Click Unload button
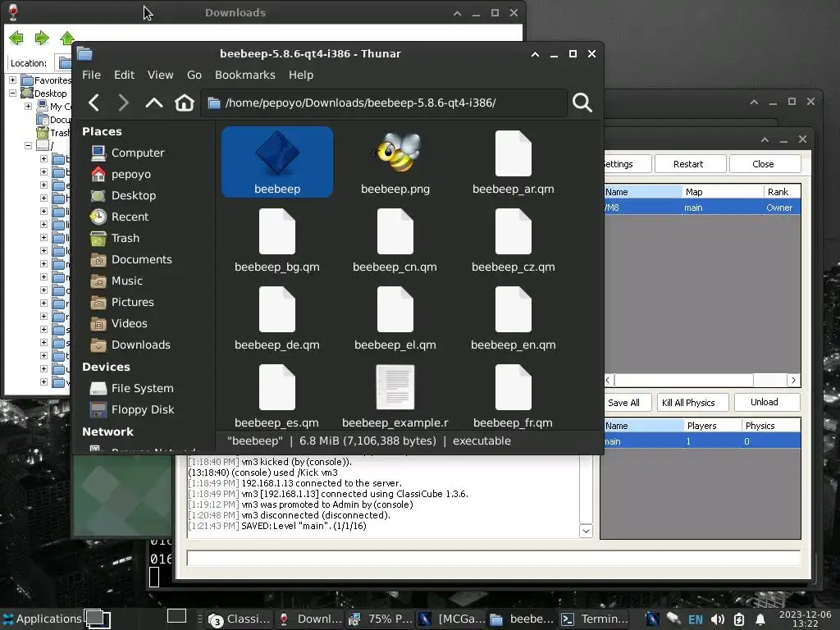This screenshot has height=630, width=840. [x=767, y=402]
